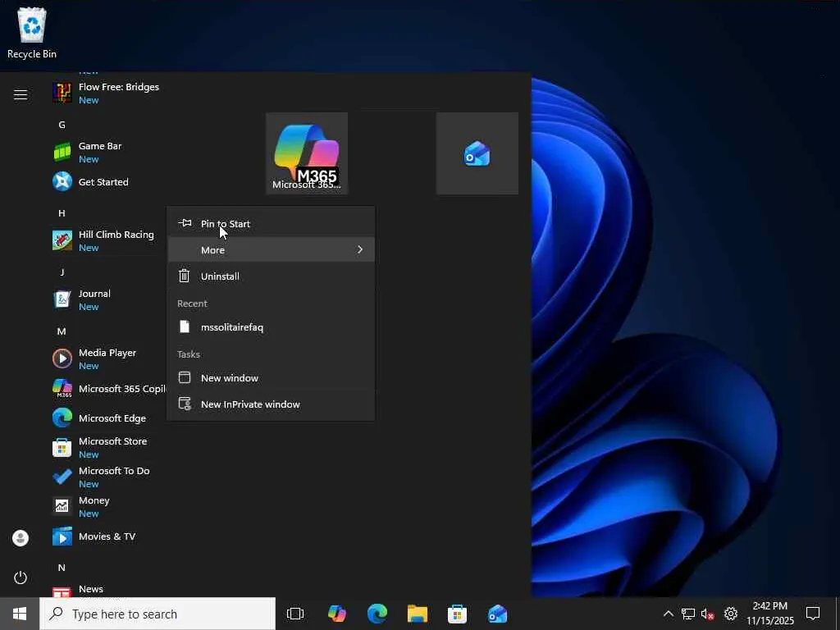
Task: Click the muted volume tray icon
Action: (x=708, y=614)
